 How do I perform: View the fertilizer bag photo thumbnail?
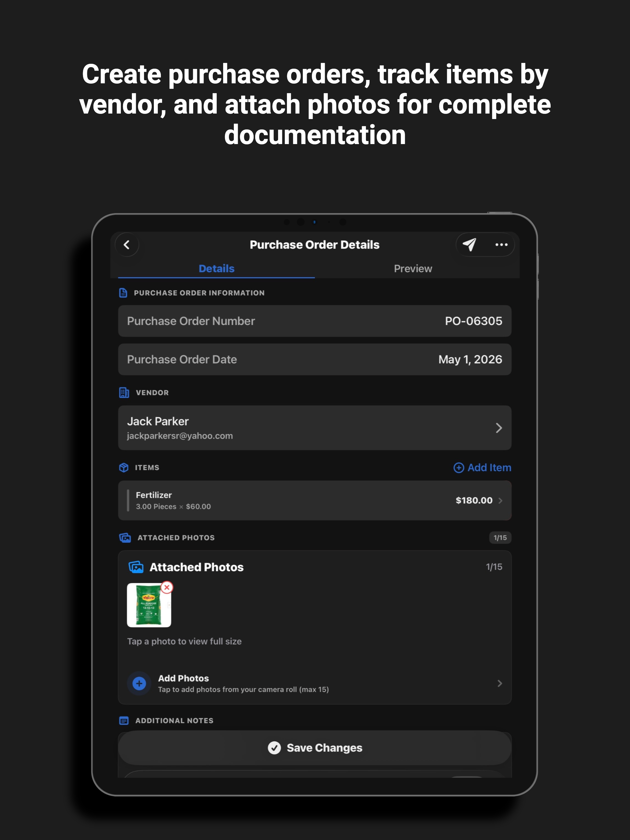[149, 605]
